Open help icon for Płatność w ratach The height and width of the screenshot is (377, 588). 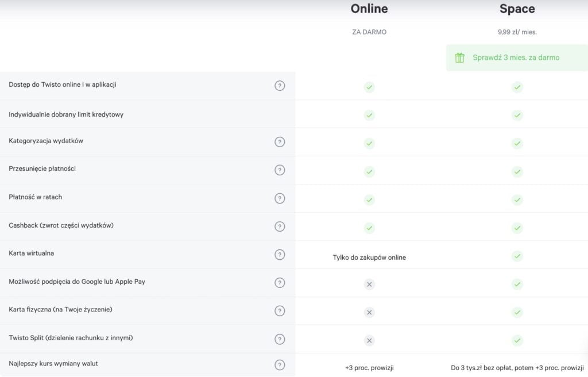tap(280, 198)
